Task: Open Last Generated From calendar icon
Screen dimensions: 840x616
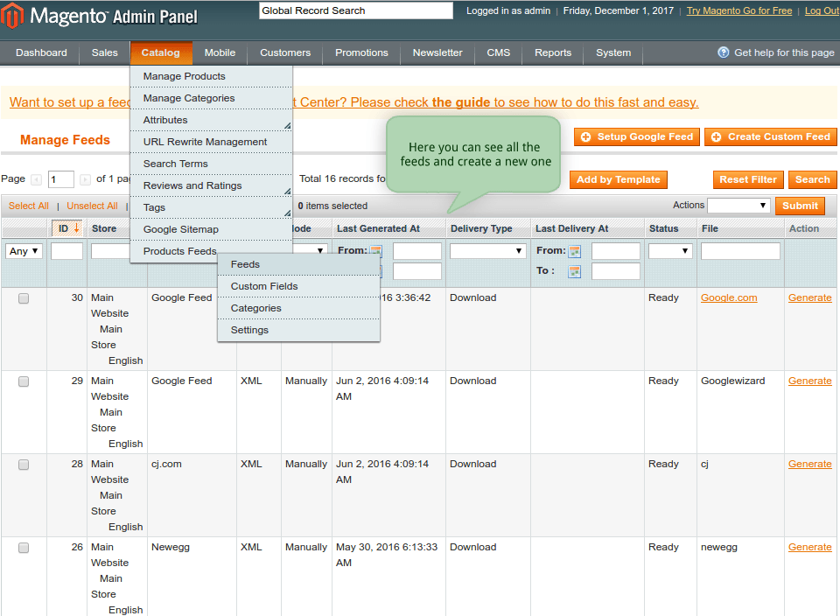Action: click(376, 250)
